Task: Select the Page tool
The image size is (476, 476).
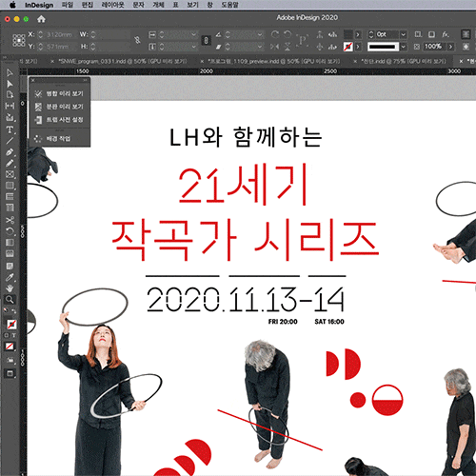Action: coord(10,94)
